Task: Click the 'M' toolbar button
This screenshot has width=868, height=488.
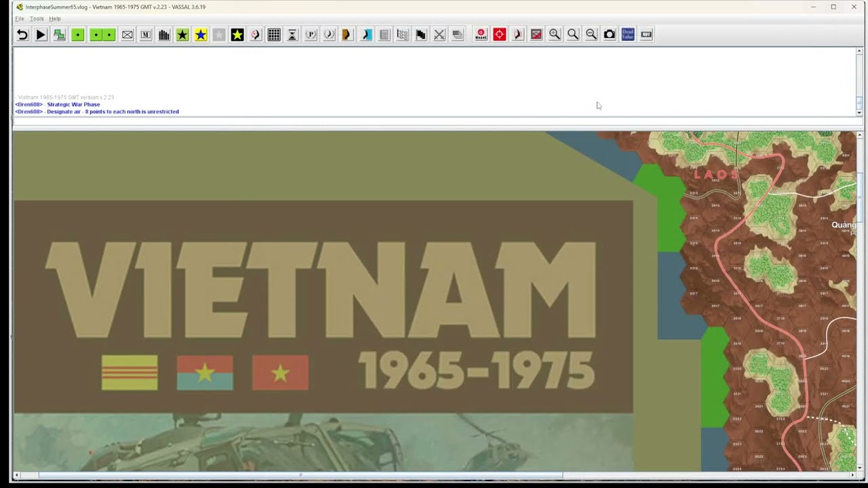Action: coord(146,35)
